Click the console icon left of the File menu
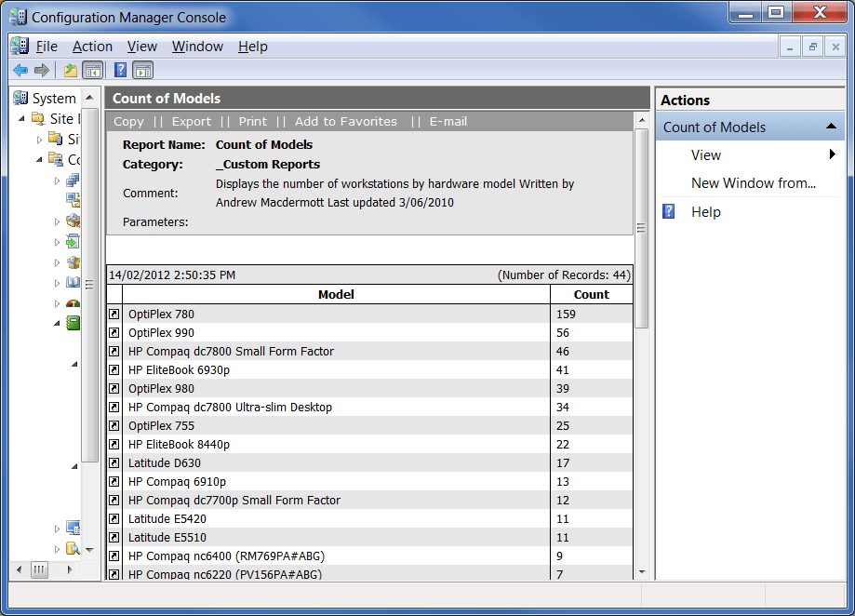This screenshot has width=855, height=616. coord(19,46)
